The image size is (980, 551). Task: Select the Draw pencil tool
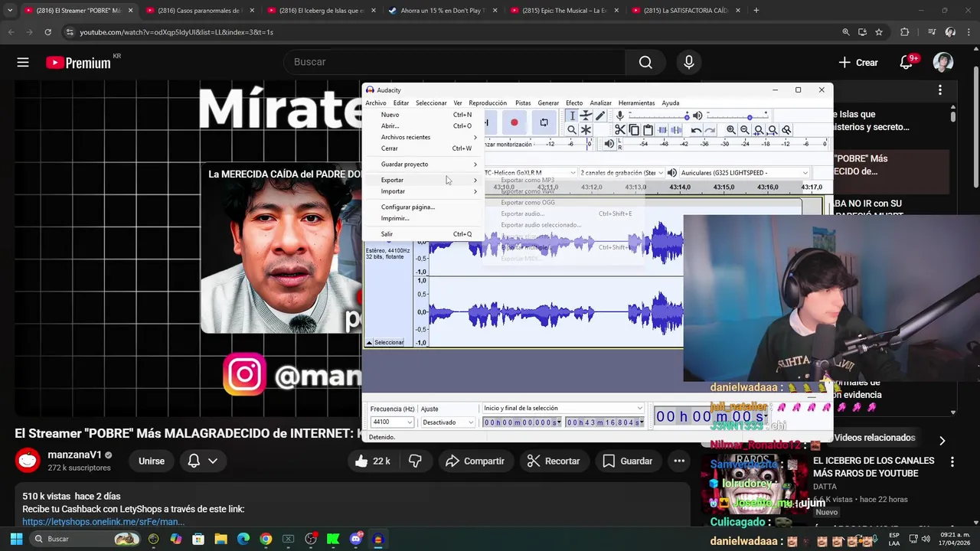pos(600,116)
